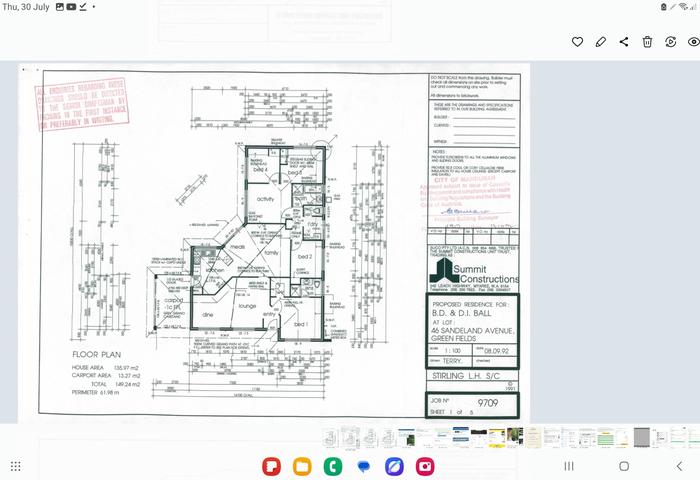Select the gray rectangle thumbnail
Screen dimensions: 700x480
[642, 437]
